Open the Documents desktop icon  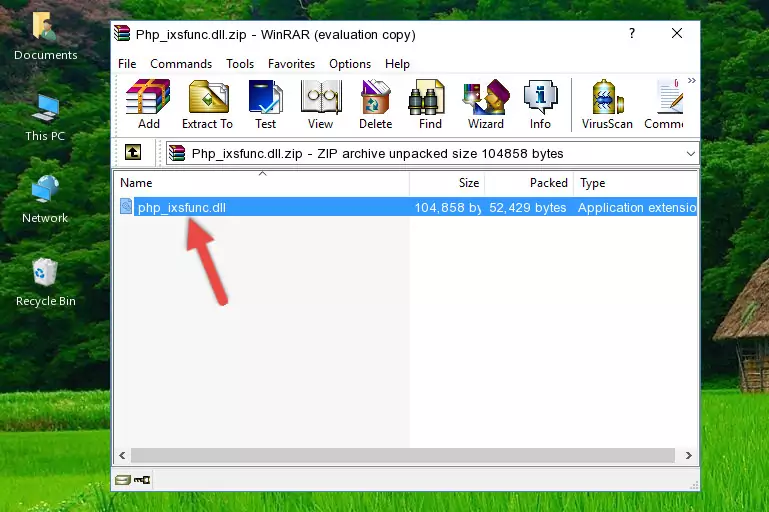45,35
